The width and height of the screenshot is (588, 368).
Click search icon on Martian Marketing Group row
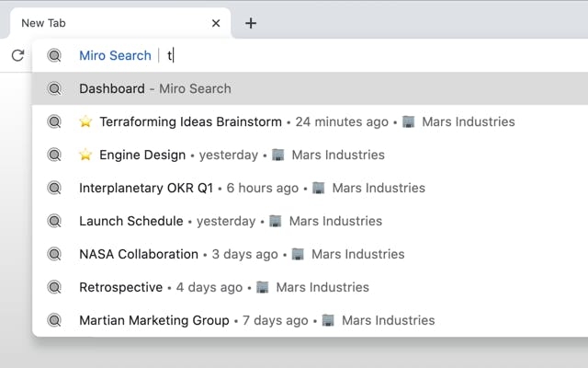click(x=54, y=320)
